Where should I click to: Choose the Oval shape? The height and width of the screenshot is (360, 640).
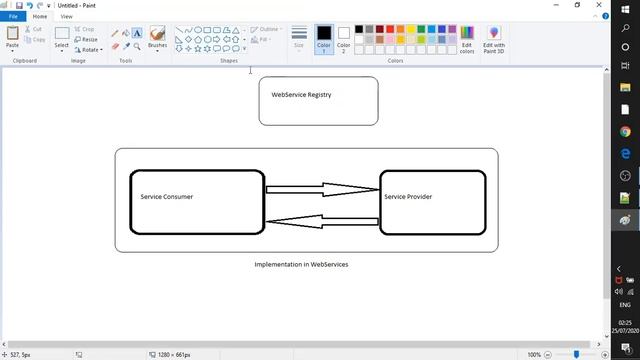[198, 30]
